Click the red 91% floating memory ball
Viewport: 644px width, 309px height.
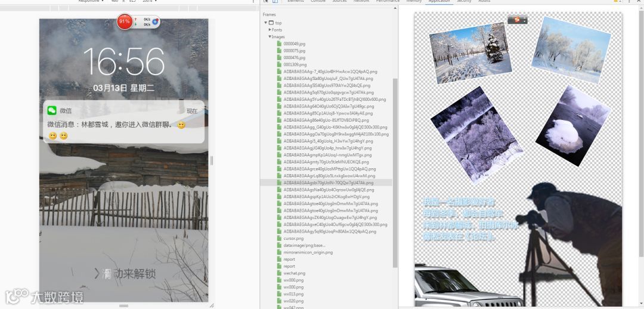pos(124,21)
